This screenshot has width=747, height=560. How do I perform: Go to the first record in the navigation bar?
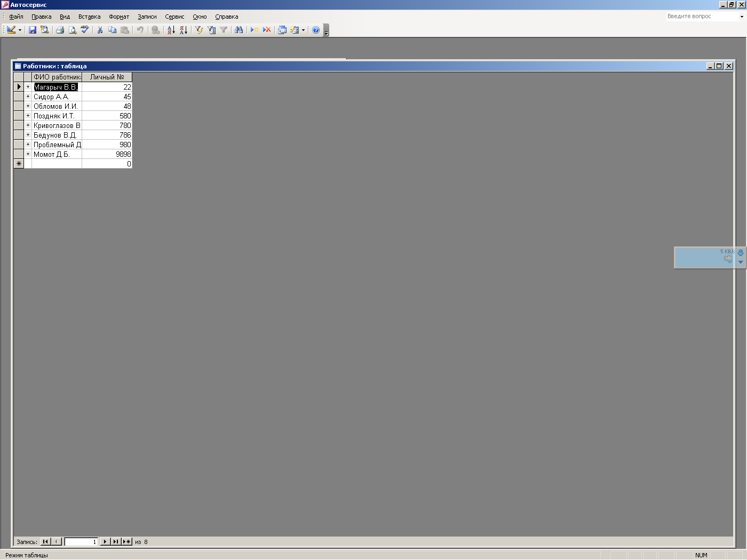(x=45, y=541)
